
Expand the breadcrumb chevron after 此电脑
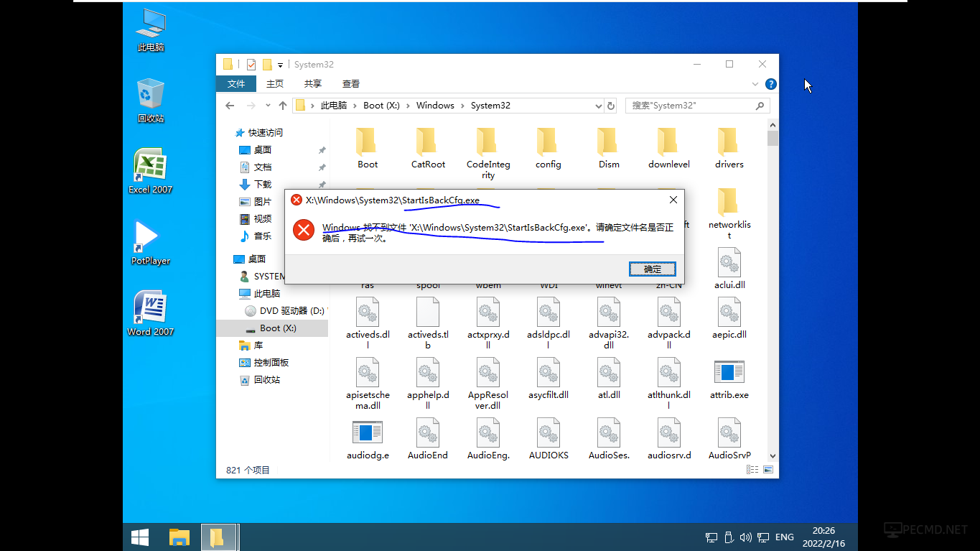(355, 106)
